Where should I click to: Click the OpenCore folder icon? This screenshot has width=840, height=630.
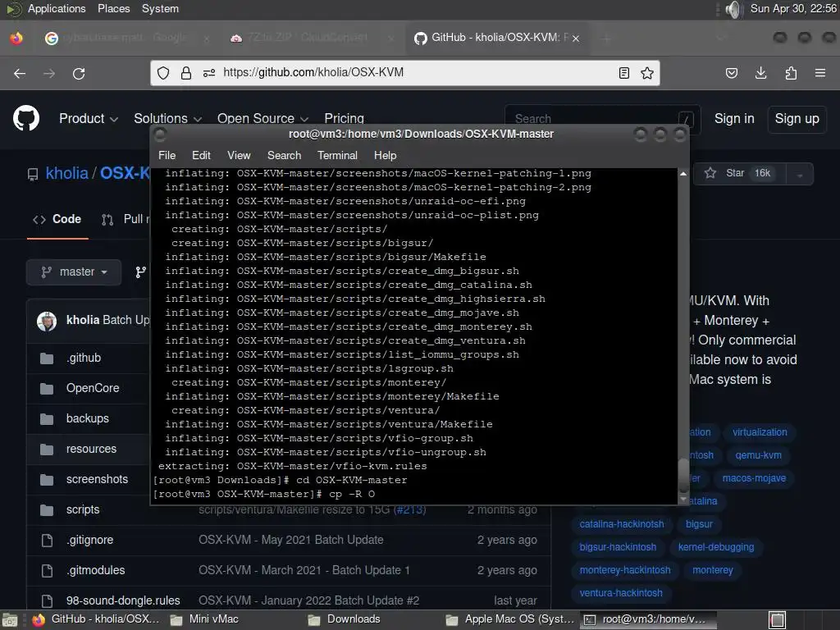pyautogui.click(x=47, y=388)
